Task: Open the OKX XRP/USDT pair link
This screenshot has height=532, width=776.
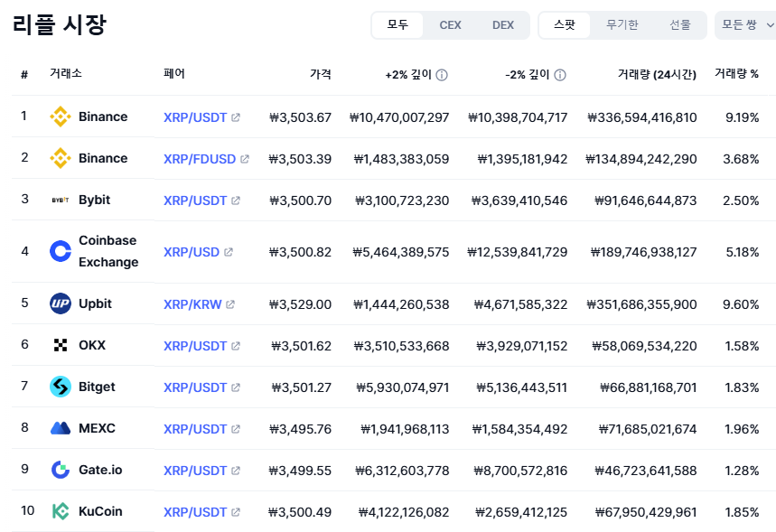Action: tap(195, 346)
